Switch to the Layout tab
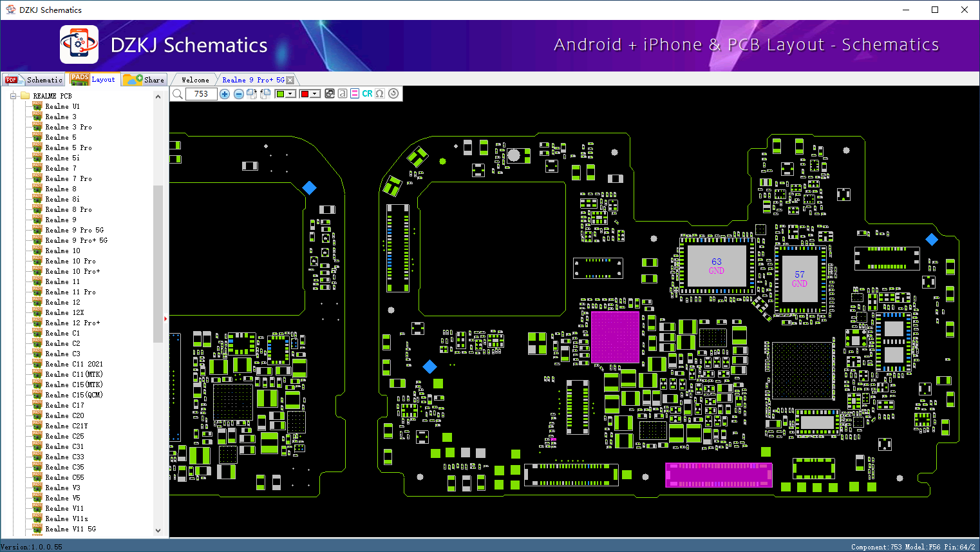 click(x=93, y=79)
